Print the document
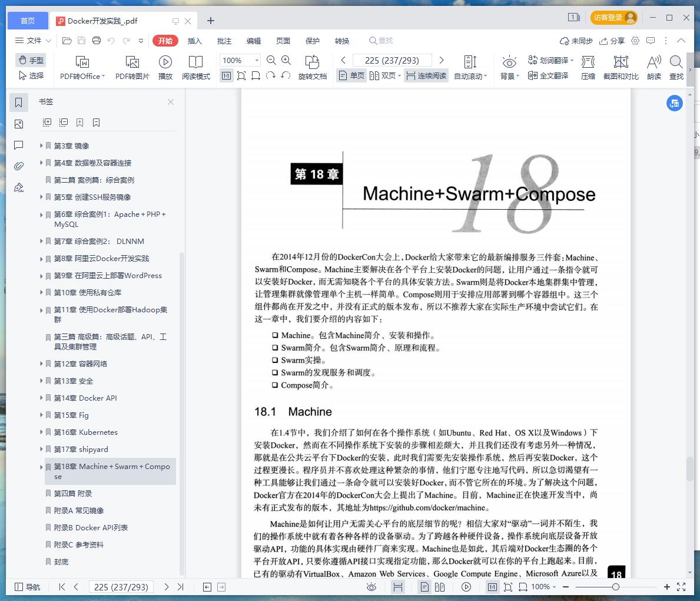This screenshot has height=601, width=700. (x=97, y=41)
